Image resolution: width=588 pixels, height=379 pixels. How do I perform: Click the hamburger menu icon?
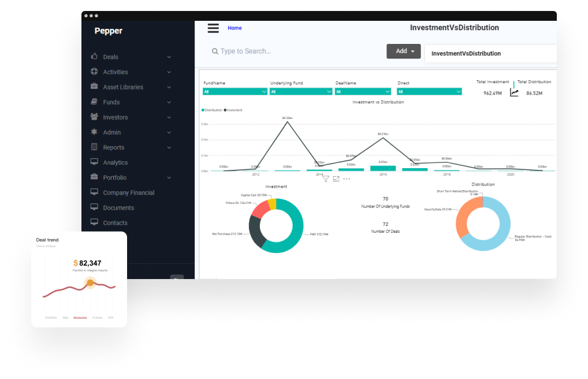(213, 28)
